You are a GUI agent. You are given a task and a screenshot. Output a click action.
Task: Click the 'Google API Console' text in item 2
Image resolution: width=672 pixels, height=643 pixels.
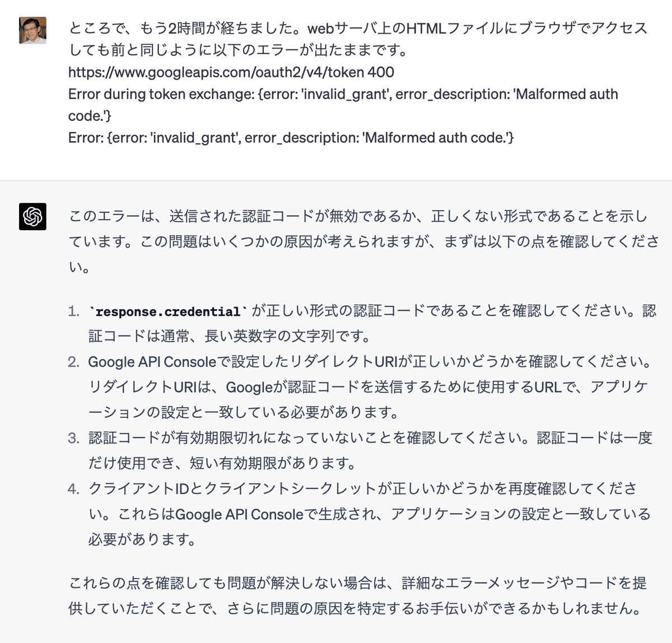[152, 362]
